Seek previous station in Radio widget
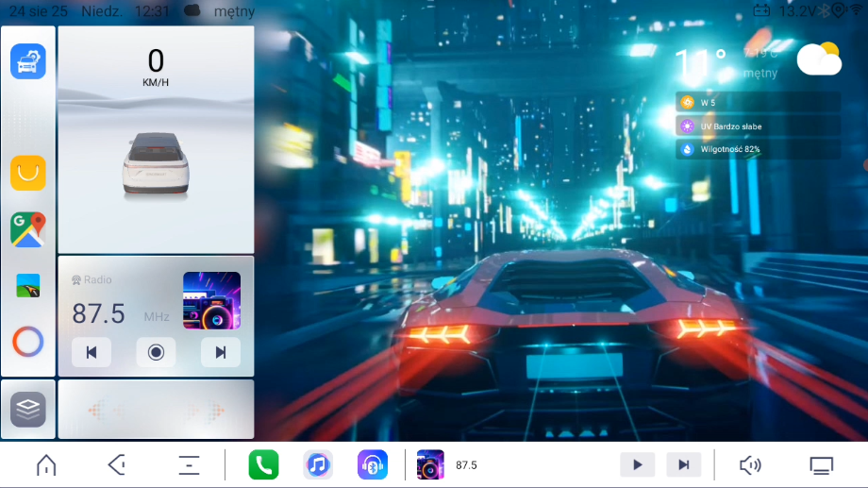Screen dimensions: 868x488 click(92, 352)
